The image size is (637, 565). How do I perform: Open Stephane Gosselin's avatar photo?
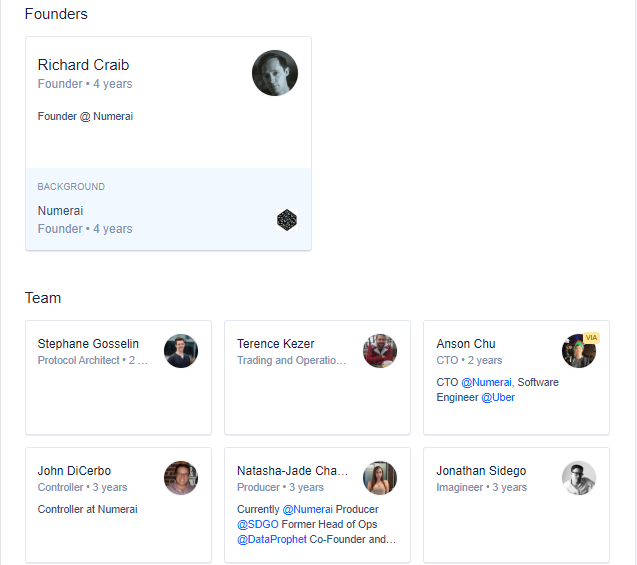[x=181, y=351]
